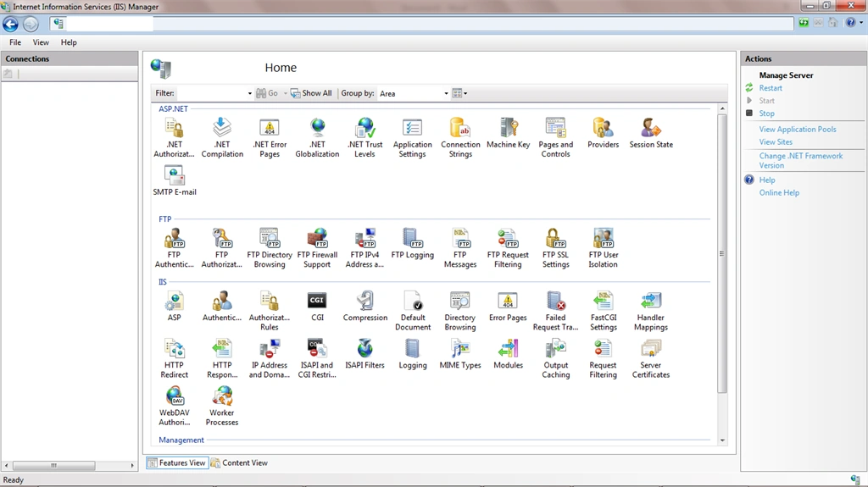Open FTP SSL Settings feature
The image size is (868, 487).
556,248
